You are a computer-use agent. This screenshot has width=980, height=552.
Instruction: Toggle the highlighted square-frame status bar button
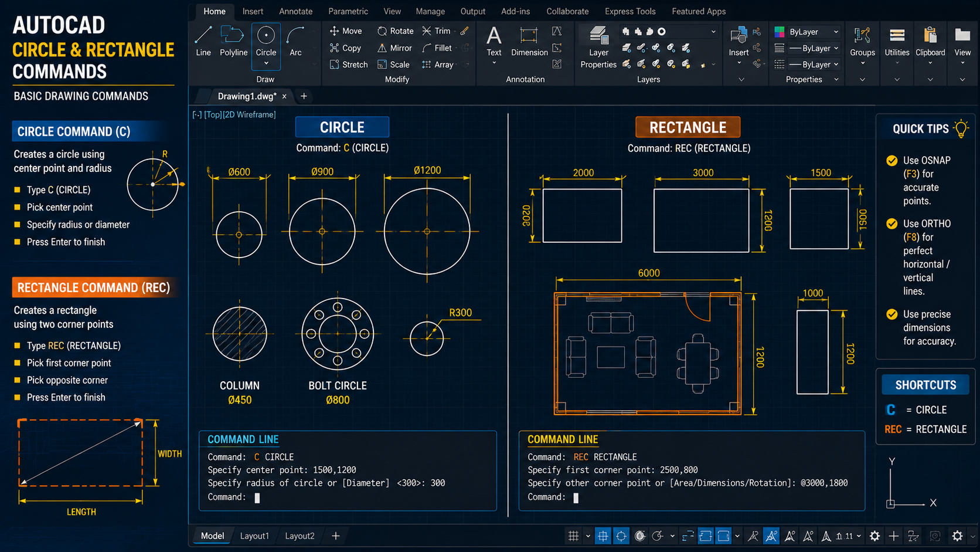tap(706, 536)
